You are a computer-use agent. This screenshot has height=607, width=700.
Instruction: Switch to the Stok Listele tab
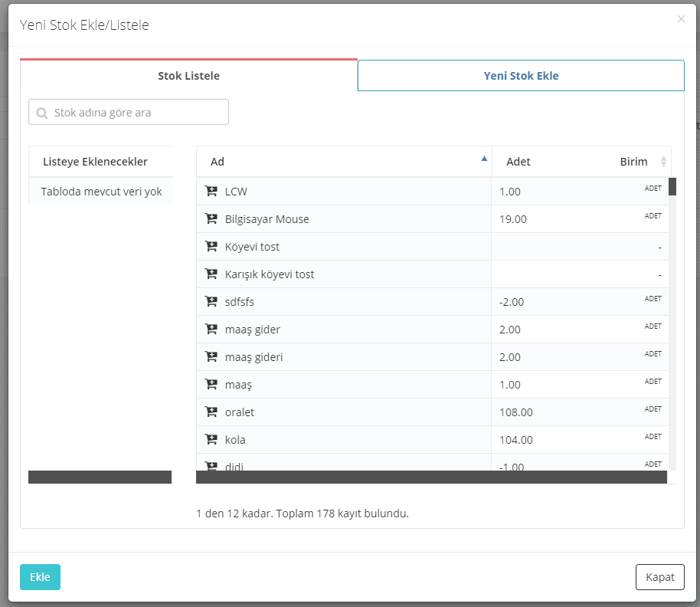[189, 75]
